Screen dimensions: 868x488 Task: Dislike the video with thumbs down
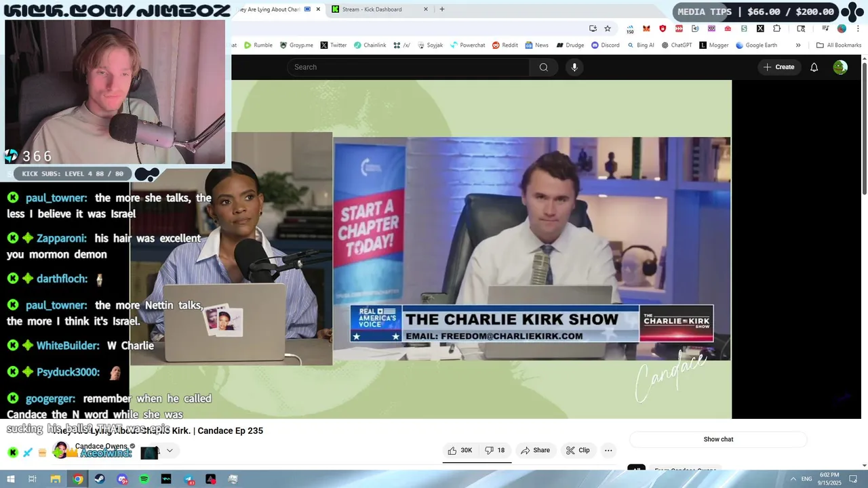coord(495,450)
